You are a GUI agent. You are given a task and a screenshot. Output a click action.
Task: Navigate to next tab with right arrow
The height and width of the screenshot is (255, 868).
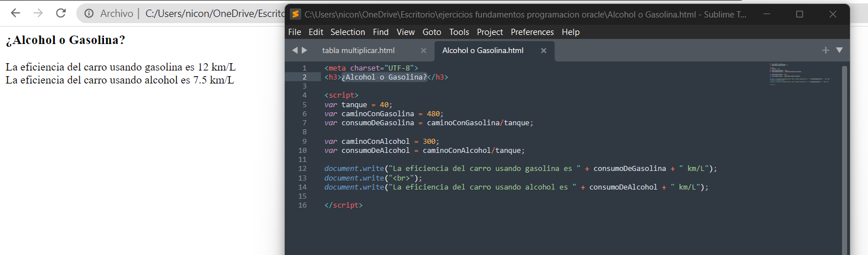pyautogui.click(x=305, y=50)
